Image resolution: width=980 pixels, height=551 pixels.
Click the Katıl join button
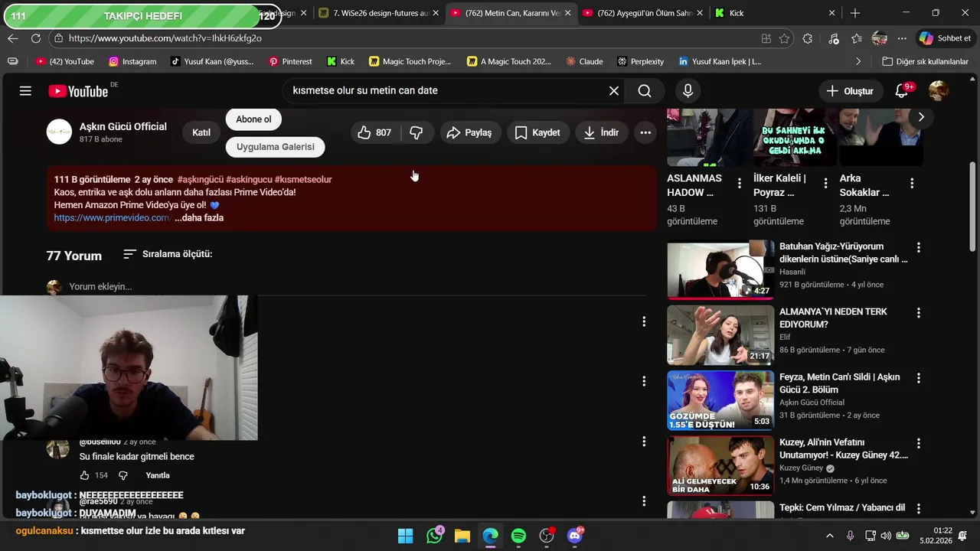(201, 132)
